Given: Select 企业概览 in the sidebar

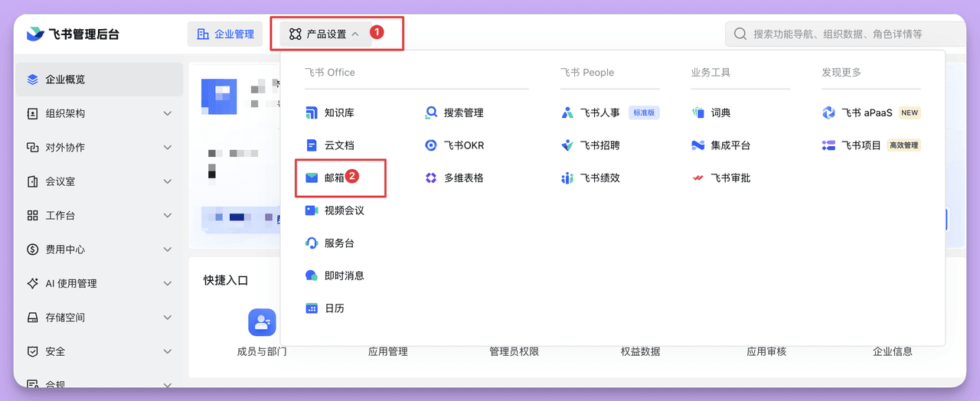Looking at the screenshot, I should (99, 80).
